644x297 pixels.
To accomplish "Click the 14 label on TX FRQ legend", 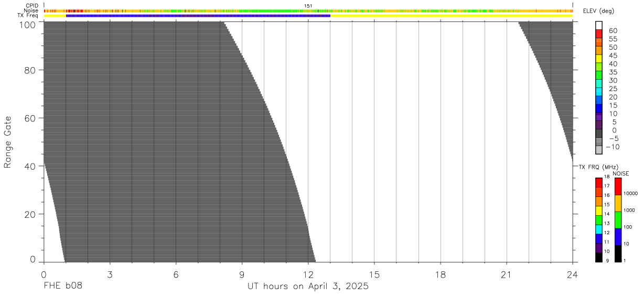I will [607, 214].
